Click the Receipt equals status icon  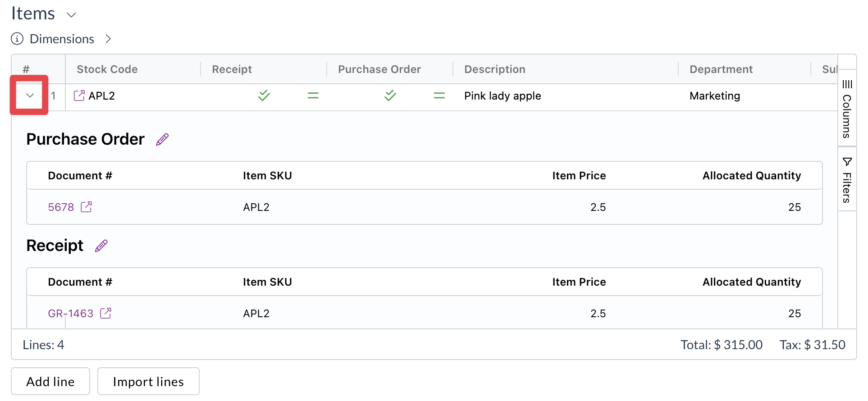[x=313, y=96]
